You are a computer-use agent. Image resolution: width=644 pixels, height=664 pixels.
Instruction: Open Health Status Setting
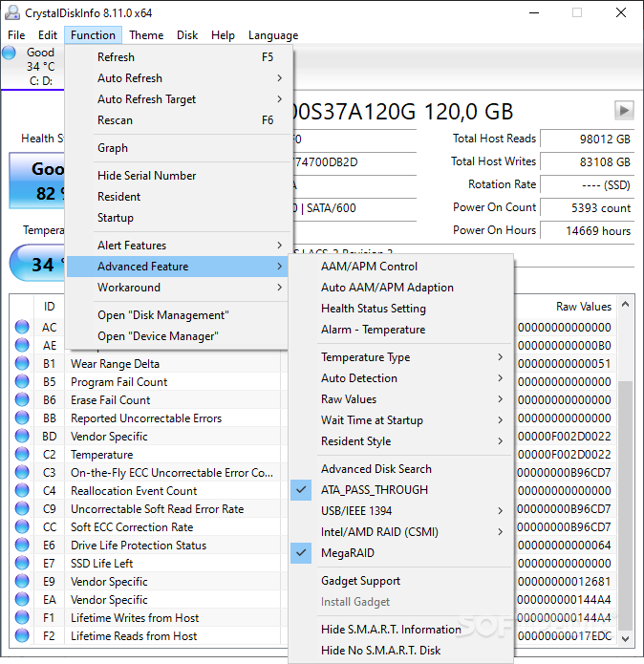(x=401, y=309)
